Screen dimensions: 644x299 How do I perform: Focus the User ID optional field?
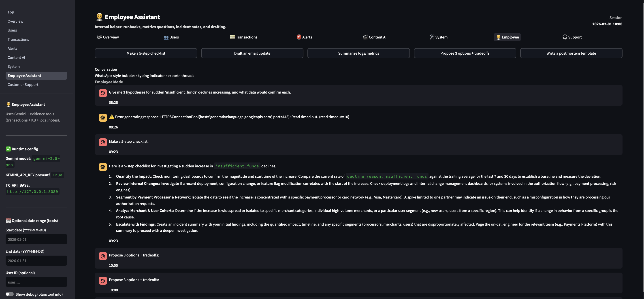tap(36, 282)
